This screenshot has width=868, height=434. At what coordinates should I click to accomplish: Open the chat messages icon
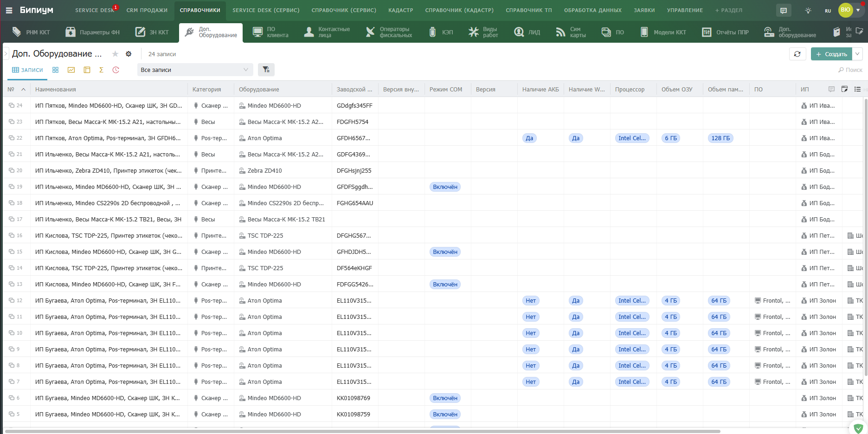click(x=784, y=10)
